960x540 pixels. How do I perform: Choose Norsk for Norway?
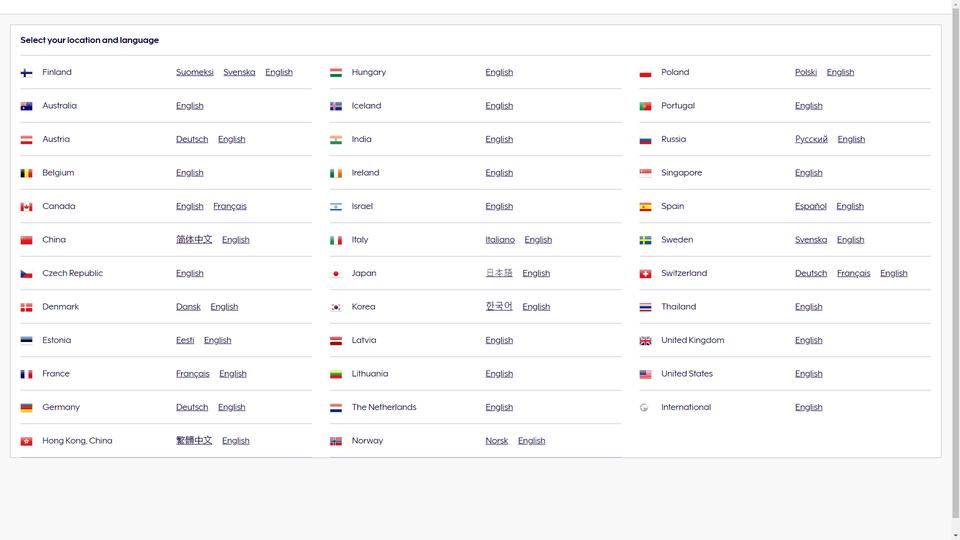496,441
